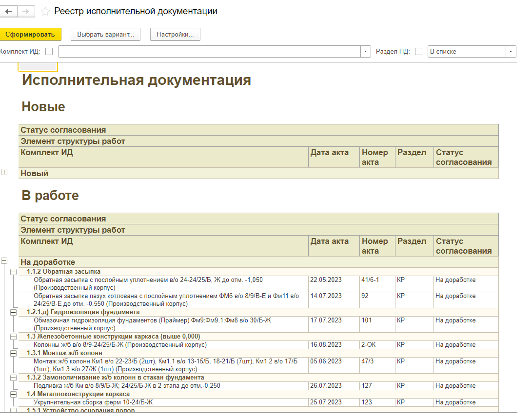Select the 'Укрупнительная сборка ферм 10-24/Б-Ж' row
532x420 pixels.
(x=93, y=402)
